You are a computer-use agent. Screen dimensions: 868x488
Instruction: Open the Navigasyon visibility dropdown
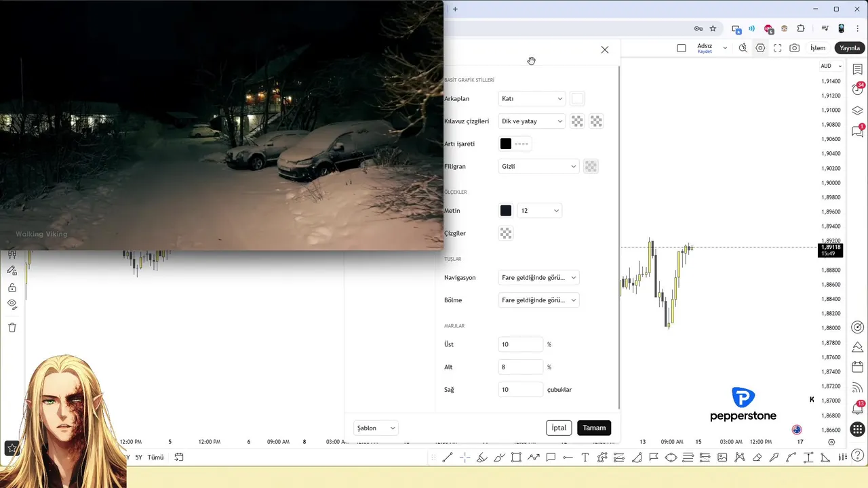pyautogui.click(x=538, y=278)
